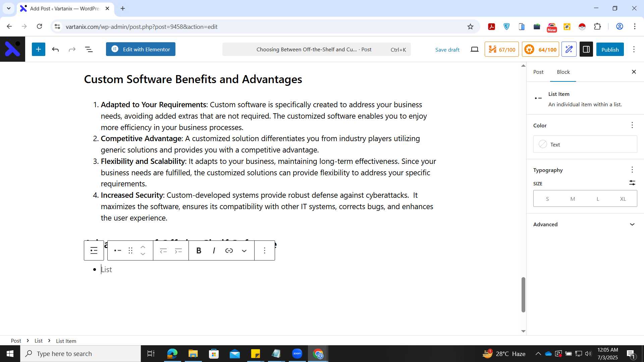This screenshot has width=644, height=362.
Task: Indent the list item
Action: tap(178, 250)
